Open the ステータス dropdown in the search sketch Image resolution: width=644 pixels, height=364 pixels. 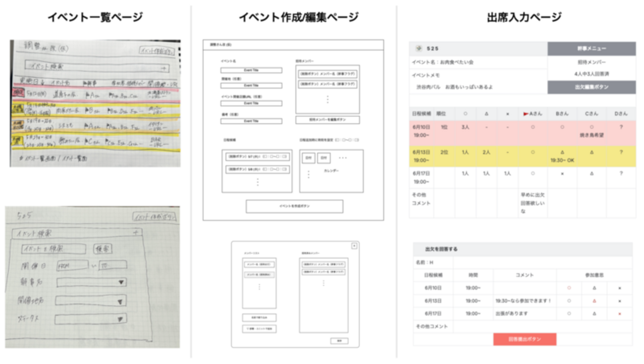pyautogui.click(x=92, y=319)
